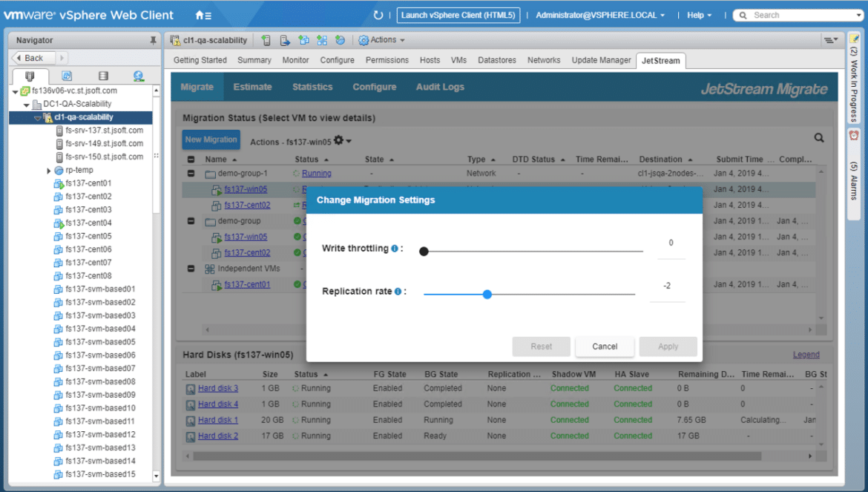Click the Apply button in dialog
Viewport: 868px width, 492px height.
tap(668, 347)
